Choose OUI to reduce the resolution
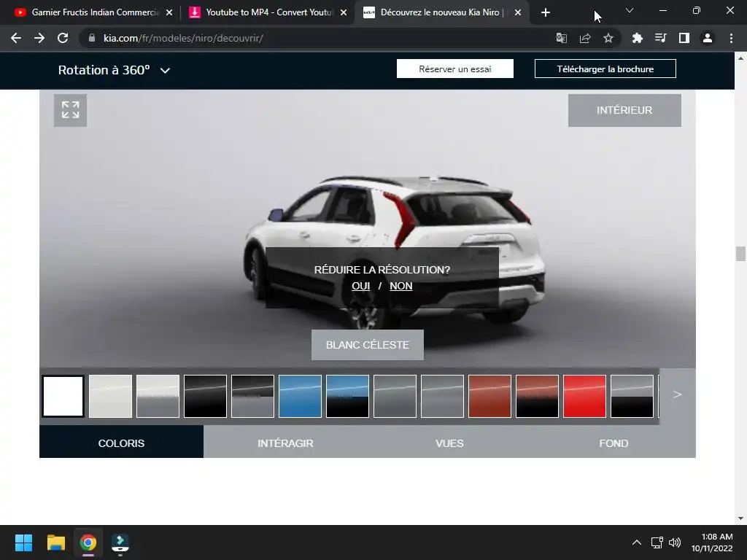The image size is (747, 560). [360, 286]
